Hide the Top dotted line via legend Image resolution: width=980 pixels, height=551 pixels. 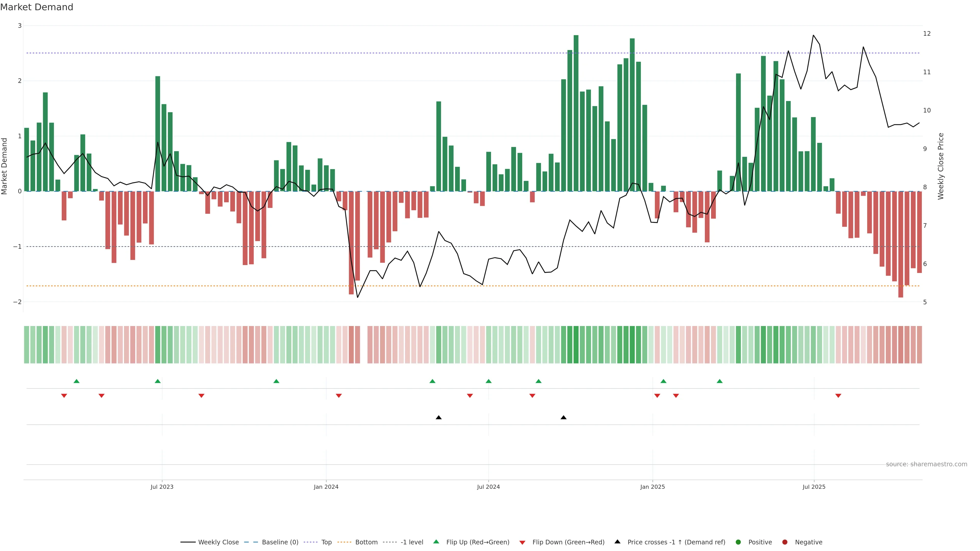[x=326, y=542]
